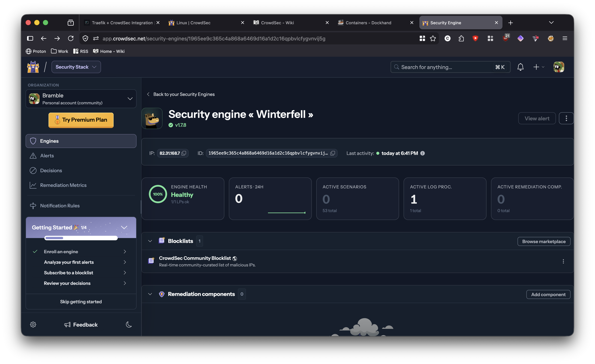
Task: Go to Decisions in the sidebar
Action: click(x=81, y=170)
